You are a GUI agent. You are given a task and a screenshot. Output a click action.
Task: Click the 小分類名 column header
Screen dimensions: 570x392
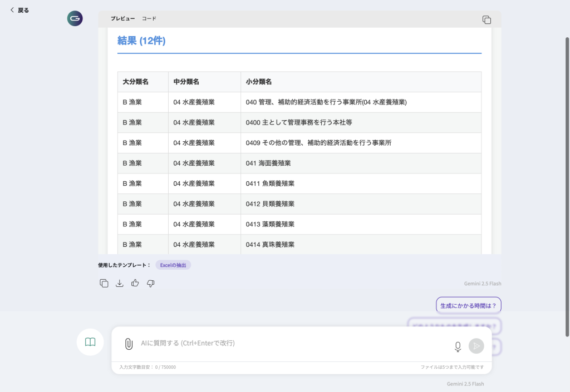tap(259, 82)
